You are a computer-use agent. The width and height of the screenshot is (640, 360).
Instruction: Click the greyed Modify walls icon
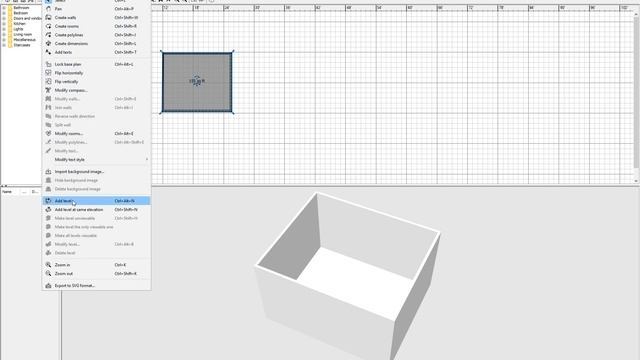click(x=48, y=99)
